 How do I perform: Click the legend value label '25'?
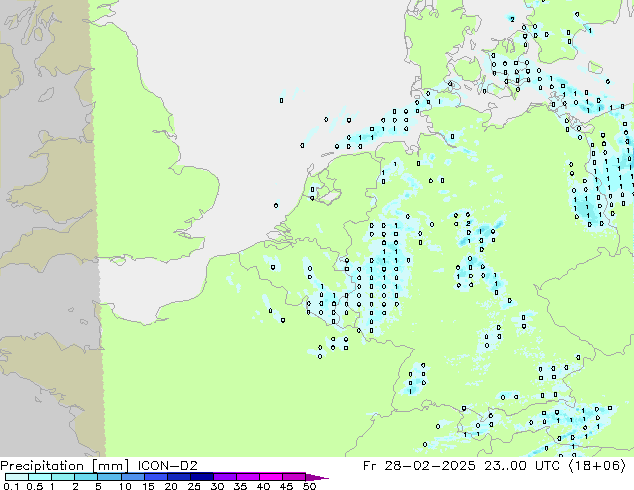pos(194,486)
